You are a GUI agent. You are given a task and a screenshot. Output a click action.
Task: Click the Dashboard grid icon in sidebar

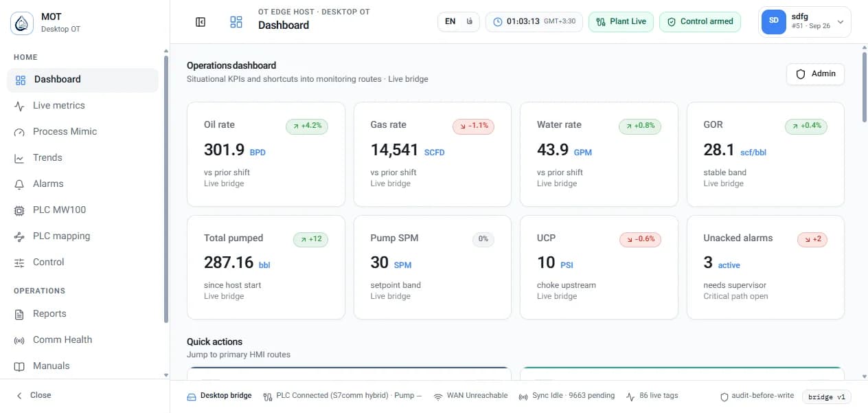pos(21,80)
